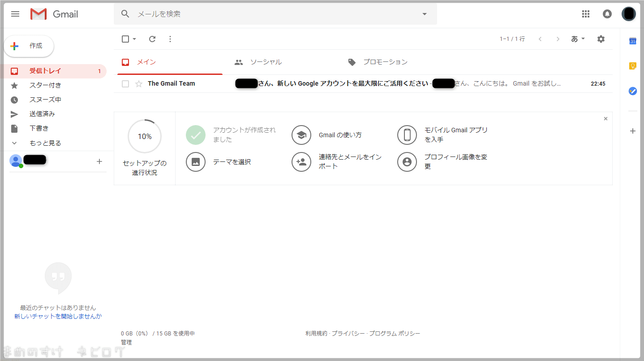The image size is (644, 361).
Task: Open the settings gear
Action: click(601, 39)
